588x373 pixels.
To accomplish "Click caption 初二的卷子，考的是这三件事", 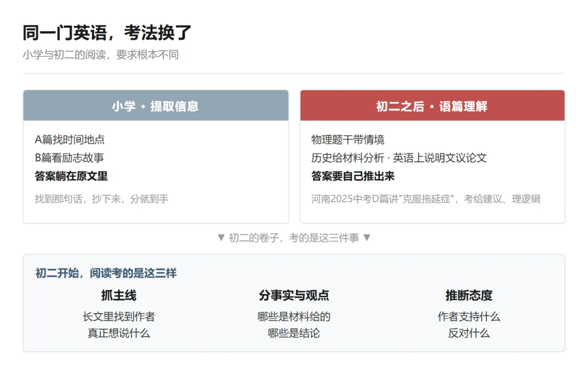I will coord(294,238).
